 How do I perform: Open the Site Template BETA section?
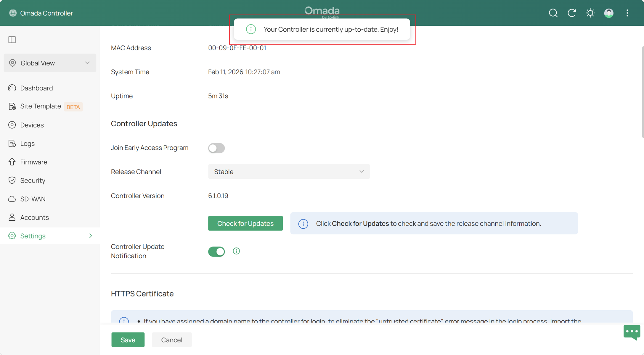click(41, 106)
